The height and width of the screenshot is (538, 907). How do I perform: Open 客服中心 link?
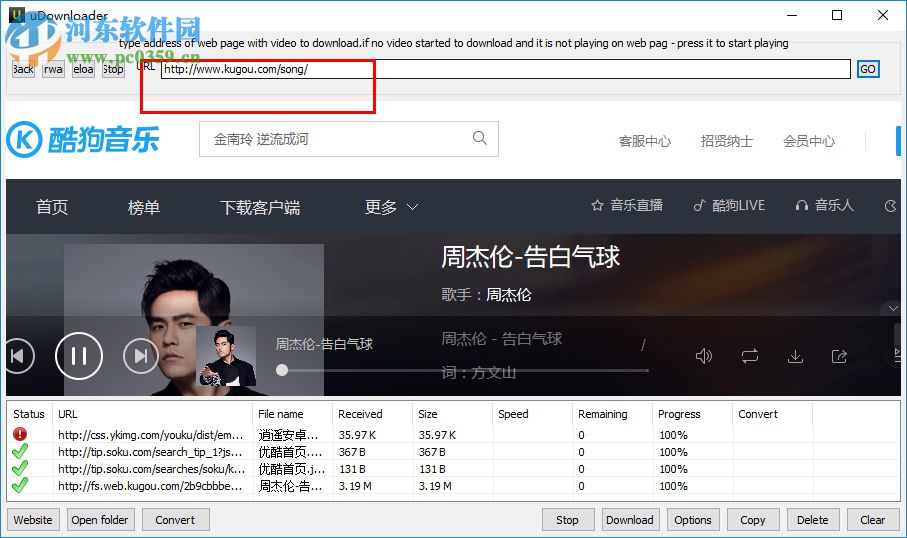click(645, 141)
